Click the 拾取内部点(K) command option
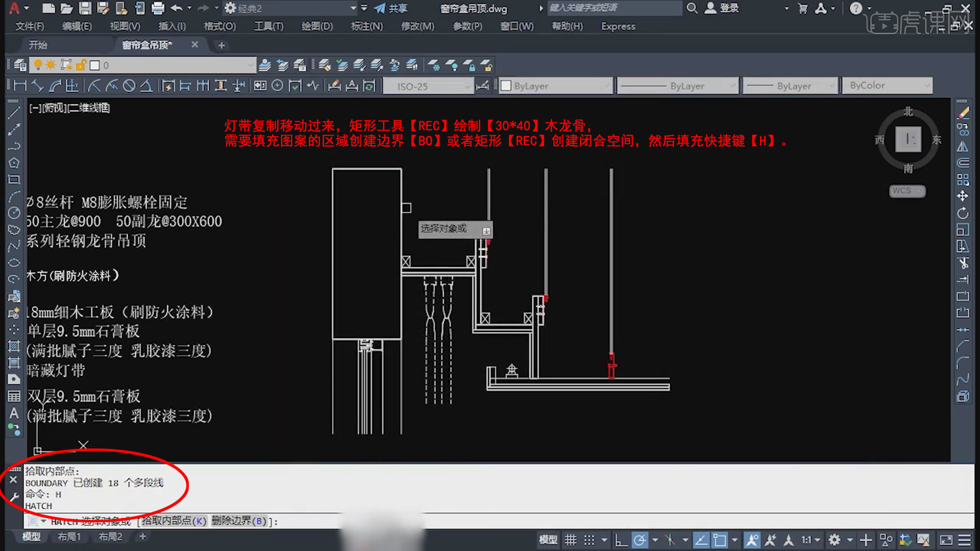 click(174, 521)
